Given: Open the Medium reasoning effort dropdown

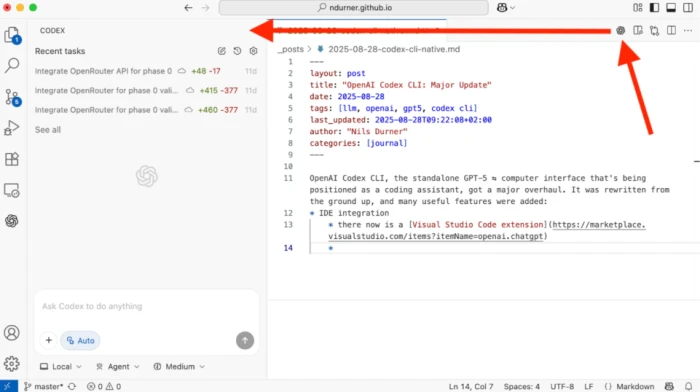Looking at the screenshot, I should tap(179, 367).
